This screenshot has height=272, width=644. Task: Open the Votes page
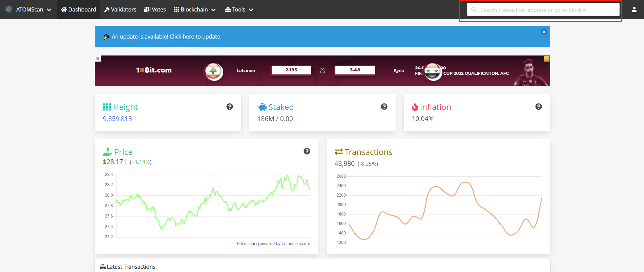coord(155,9)
